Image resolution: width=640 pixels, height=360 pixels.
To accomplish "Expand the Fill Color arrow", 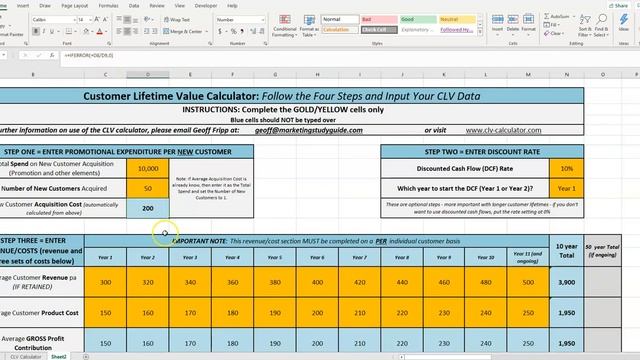I will (92, 31).
